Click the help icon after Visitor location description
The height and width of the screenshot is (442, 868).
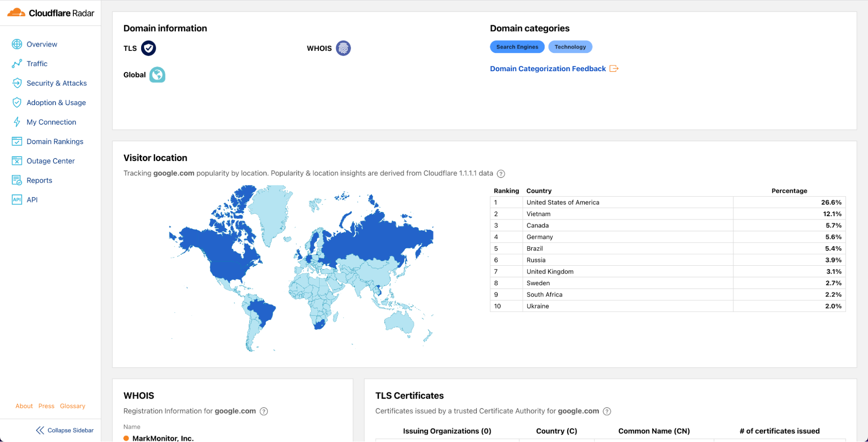click(x=501, y=174)
